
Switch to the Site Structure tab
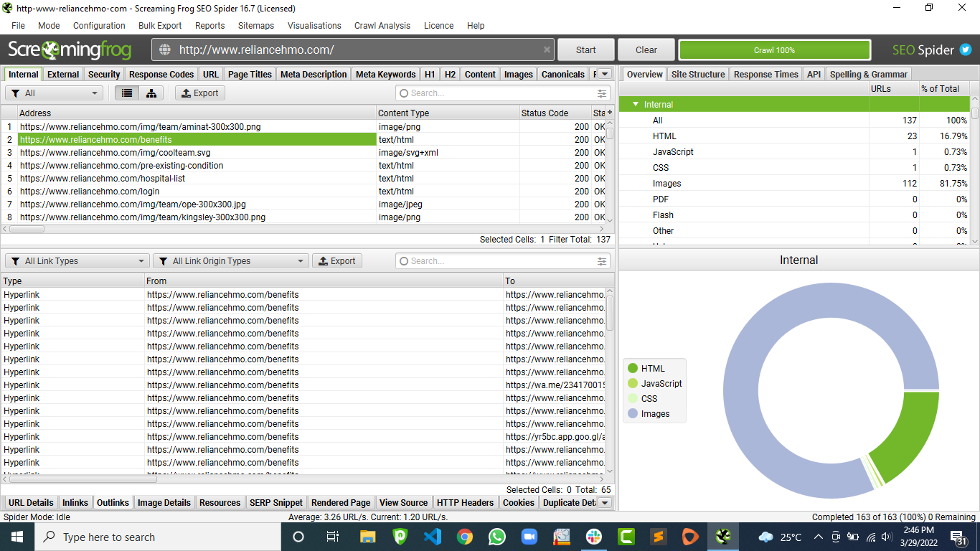[x=698, y=74]
